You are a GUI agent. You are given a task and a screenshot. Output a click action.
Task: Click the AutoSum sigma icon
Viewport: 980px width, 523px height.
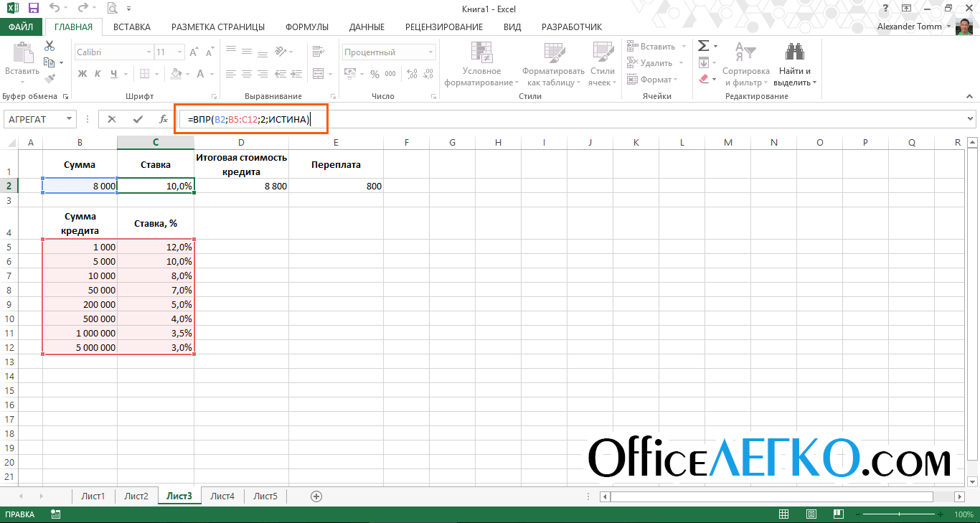704,46
